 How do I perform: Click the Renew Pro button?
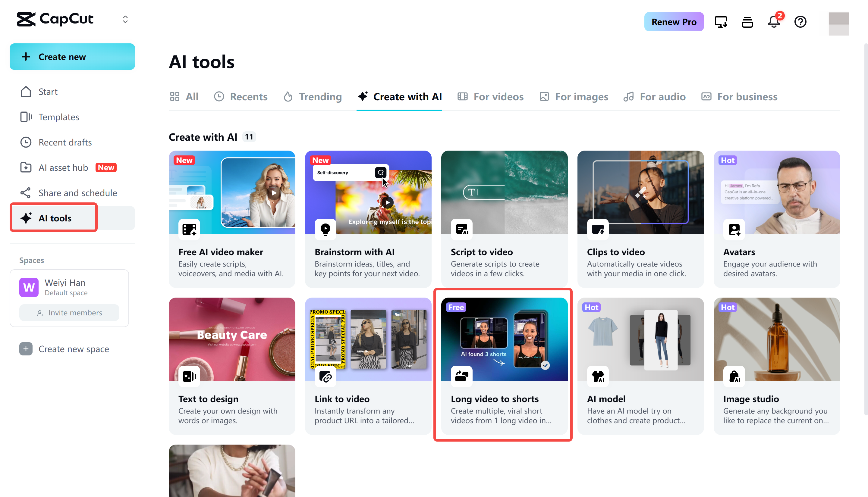[x=673, y=21]
